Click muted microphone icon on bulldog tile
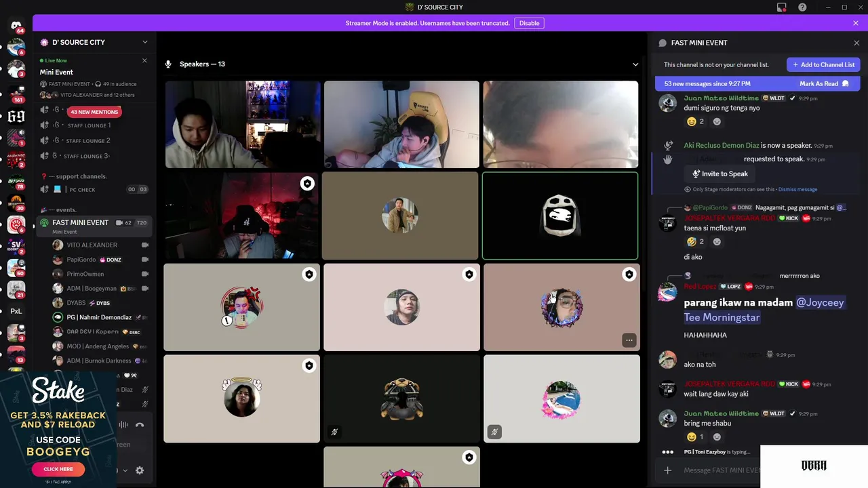 334,432
